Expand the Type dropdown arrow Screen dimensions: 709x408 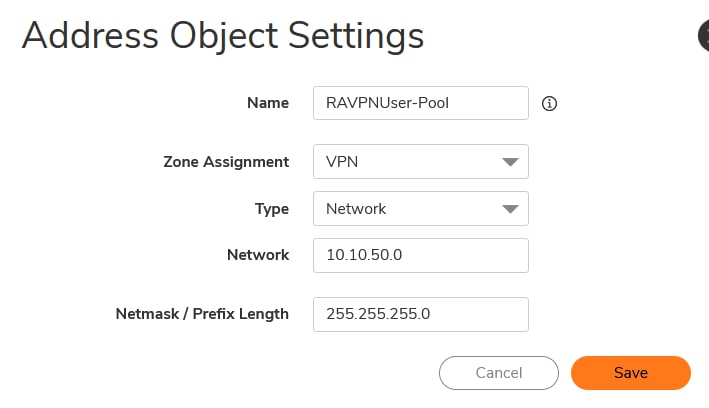pyautogui.click(x=510, y=209)
